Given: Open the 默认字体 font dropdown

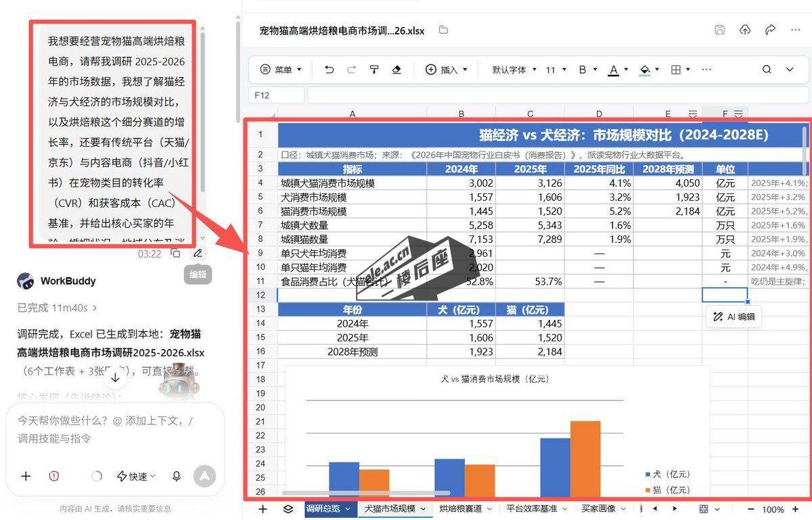Looking at the screenshot, I should pyautogui.click(x=514, y=70).
